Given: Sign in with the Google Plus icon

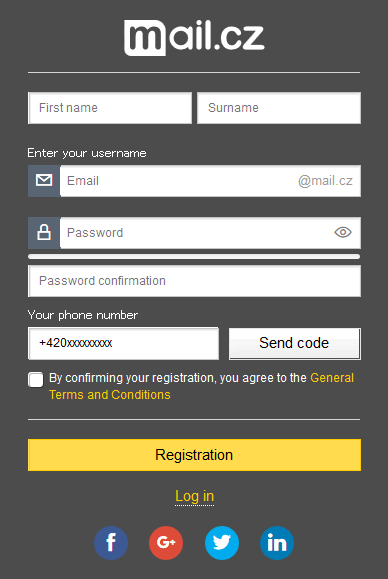Looking at the screenshot, I should [166, 543].
